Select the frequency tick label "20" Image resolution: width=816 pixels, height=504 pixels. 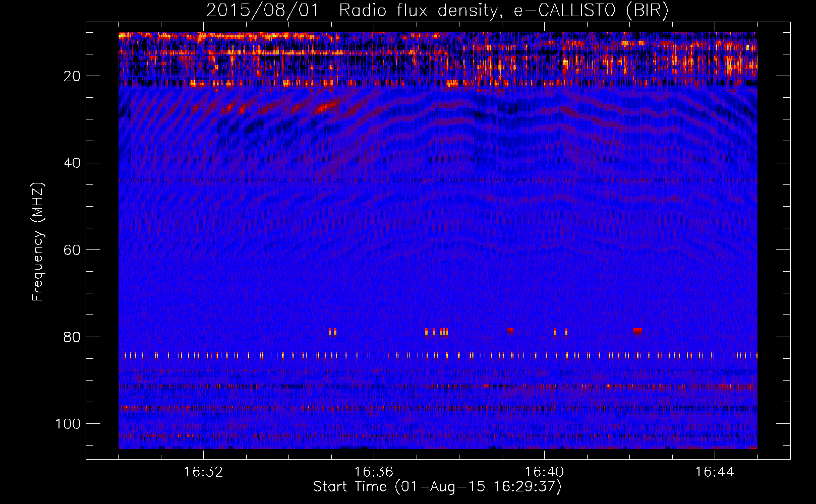pyautogui.click(x=72, y=76)
